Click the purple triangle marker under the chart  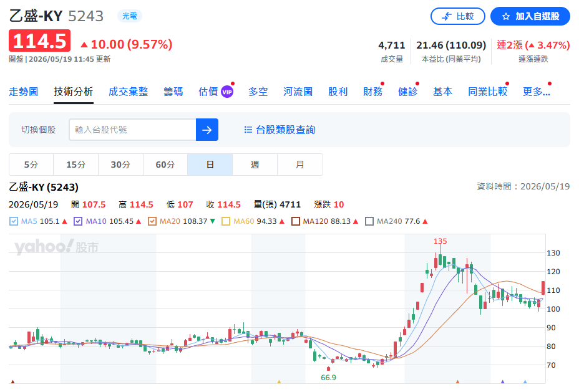(x=502, y=381)
